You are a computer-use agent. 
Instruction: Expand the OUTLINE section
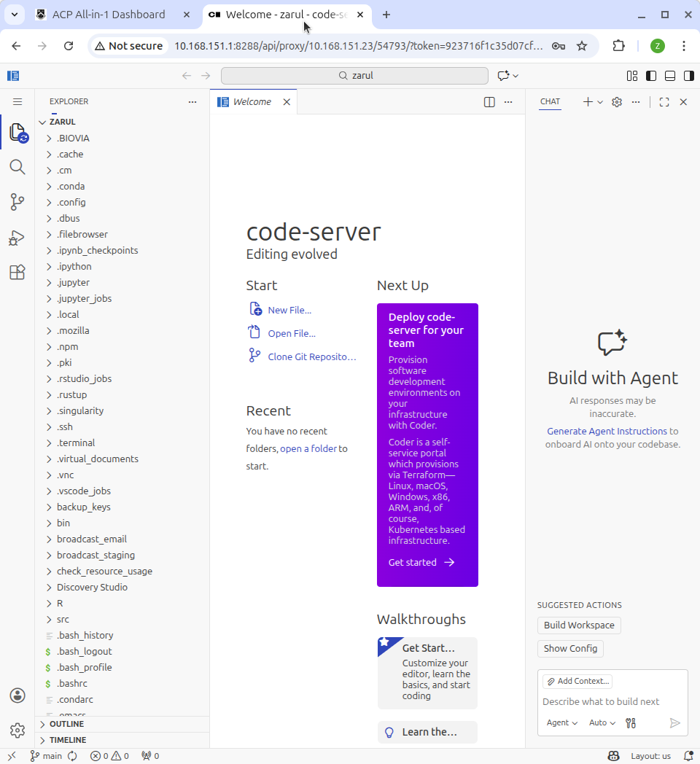[x=66, y=724]
